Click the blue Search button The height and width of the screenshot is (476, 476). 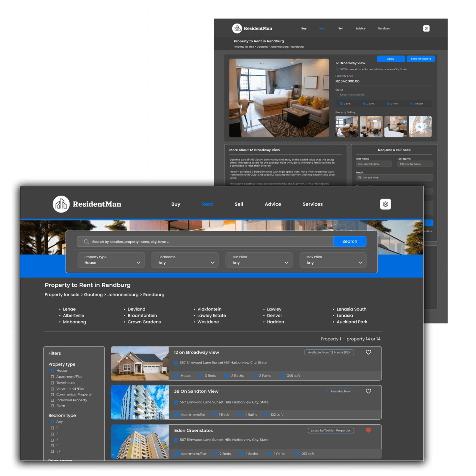coord(350,241)
